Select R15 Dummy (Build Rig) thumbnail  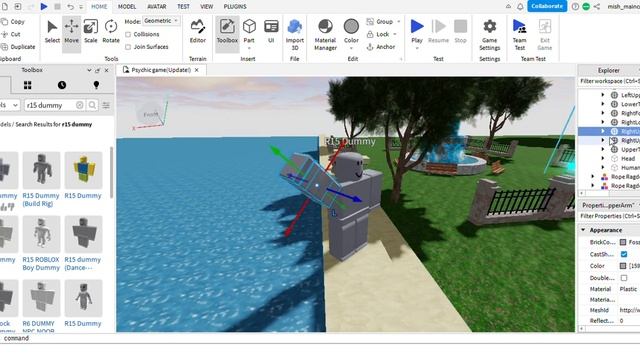tap(41, 171)
